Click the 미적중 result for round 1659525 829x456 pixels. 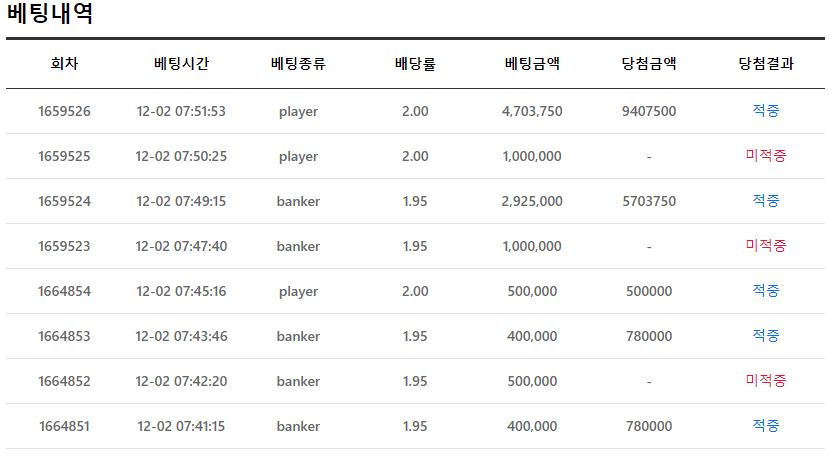[766, 156]
